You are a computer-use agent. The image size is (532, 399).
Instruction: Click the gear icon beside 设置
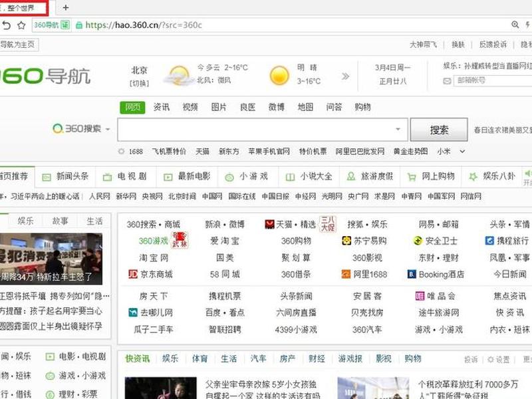point(490,360)
